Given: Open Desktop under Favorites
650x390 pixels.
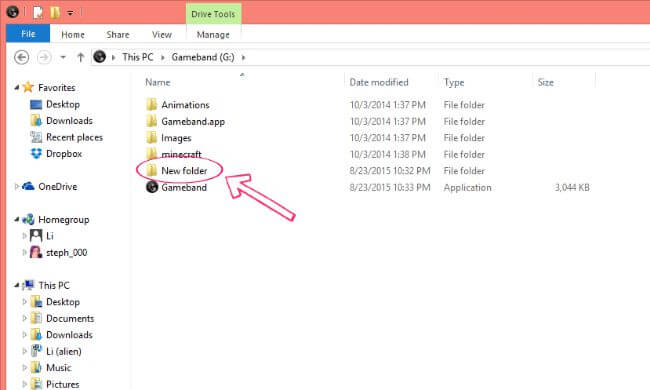Looking at the screenshot, I should 63,104.
